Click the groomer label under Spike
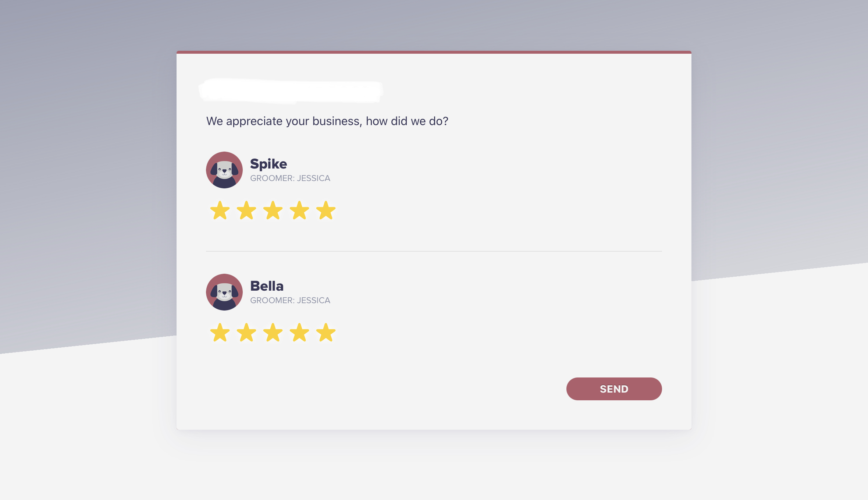The height and width of the screenshot is (500, 868). 290,178
